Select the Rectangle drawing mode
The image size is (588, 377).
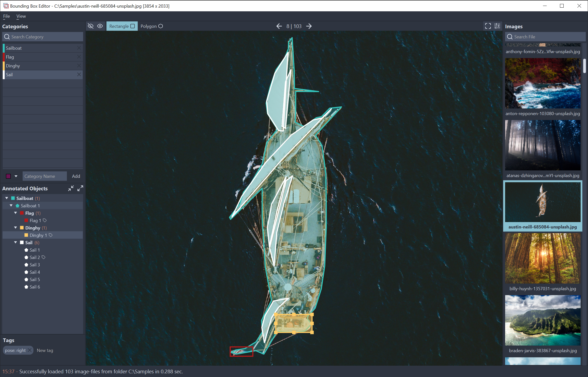pos(122,26)
